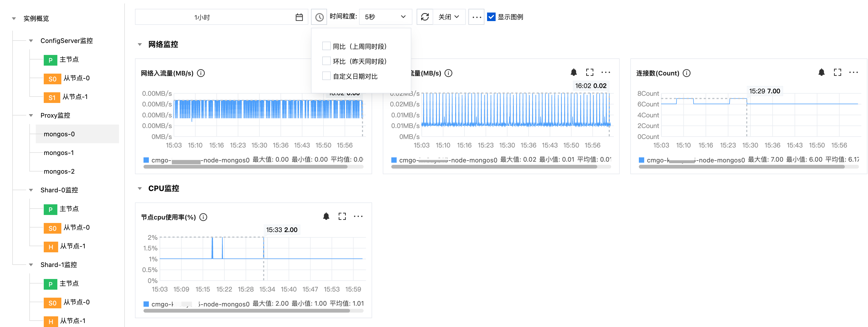Open the calendar date picker icon
This screenshot has height=327, width=868.
point(299,17)
